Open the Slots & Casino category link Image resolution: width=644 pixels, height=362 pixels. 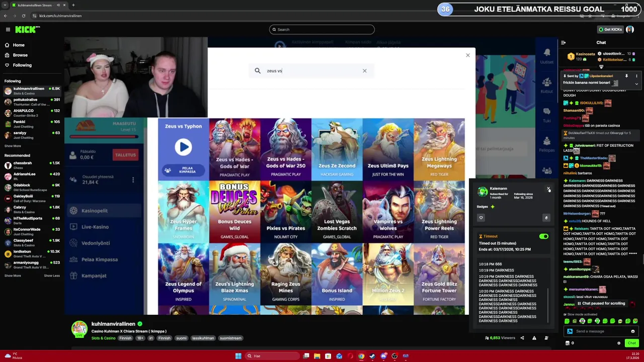coord(103,338)
